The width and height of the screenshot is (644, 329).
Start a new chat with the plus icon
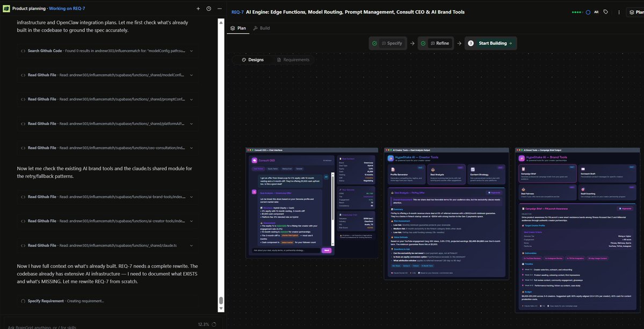(x=198, y=9)
